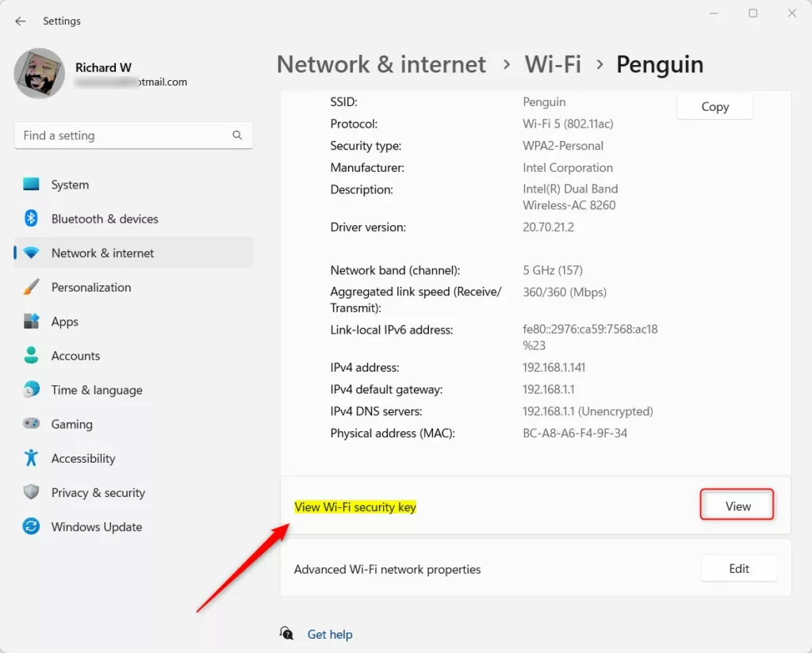
Task: Click the System monitor icon in sidebar
Action: point(31,185)
